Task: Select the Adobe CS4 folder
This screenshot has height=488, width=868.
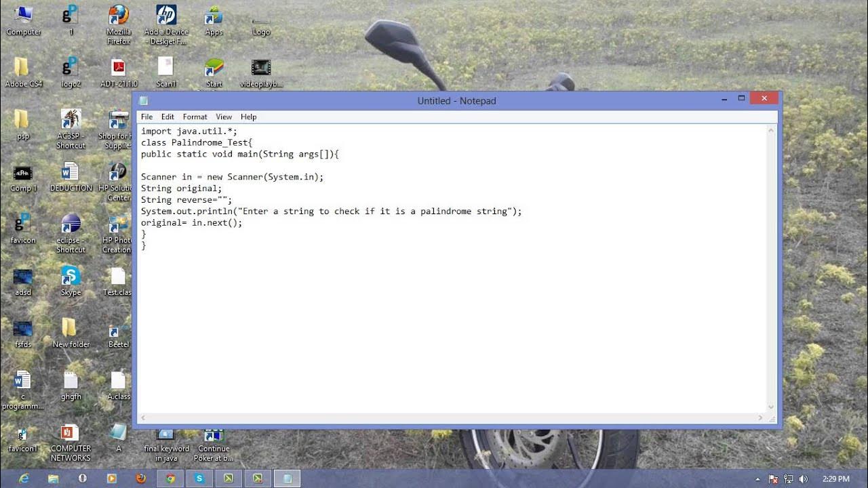Action: click(23, 73)
